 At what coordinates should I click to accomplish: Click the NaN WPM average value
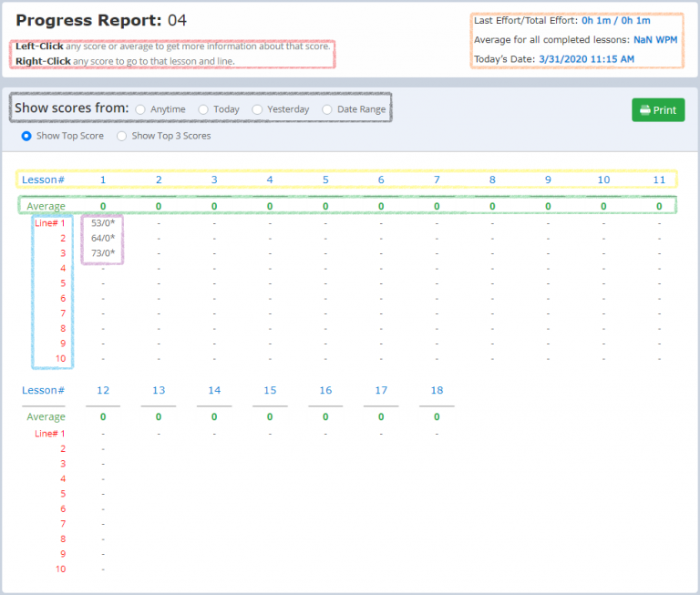654,40
